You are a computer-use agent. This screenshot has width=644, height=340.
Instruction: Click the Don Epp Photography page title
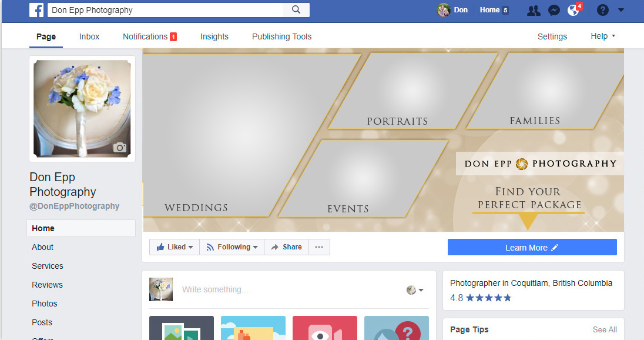click(x=62, y=184)
